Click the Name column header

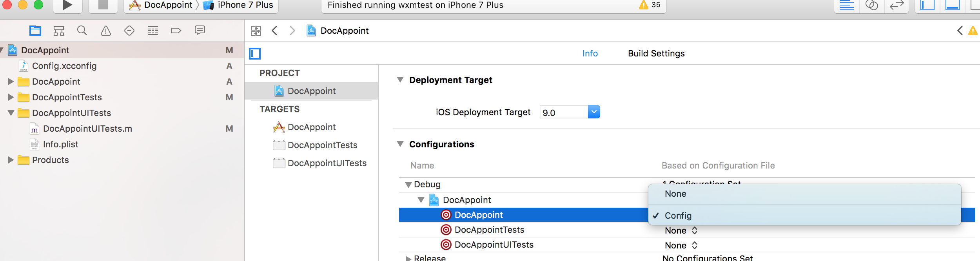(x=422, y=165)
